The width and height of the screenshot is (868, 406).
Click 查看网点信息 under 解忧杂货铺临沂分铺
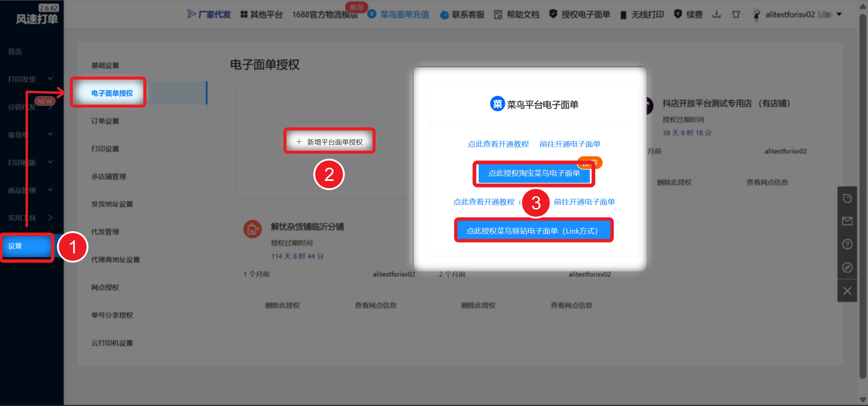click(376, 305)
